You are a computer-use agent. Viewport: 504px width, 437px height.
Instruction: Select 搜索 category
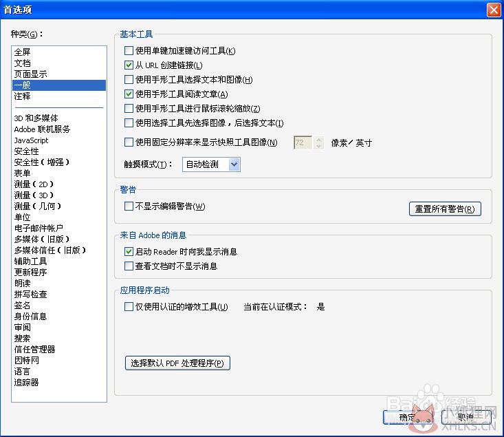click(x=59, y=338)
